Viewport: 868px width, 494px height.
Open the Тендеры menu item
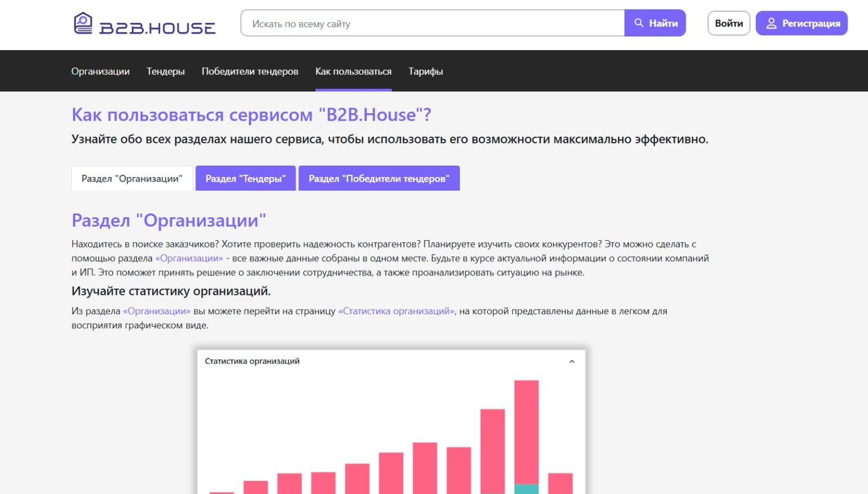(x=166, y=71)
